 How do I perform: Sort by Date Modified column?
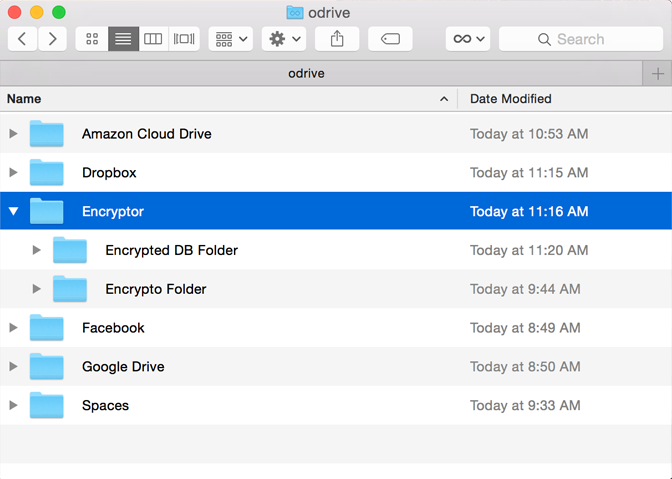[x=560, y=99]
